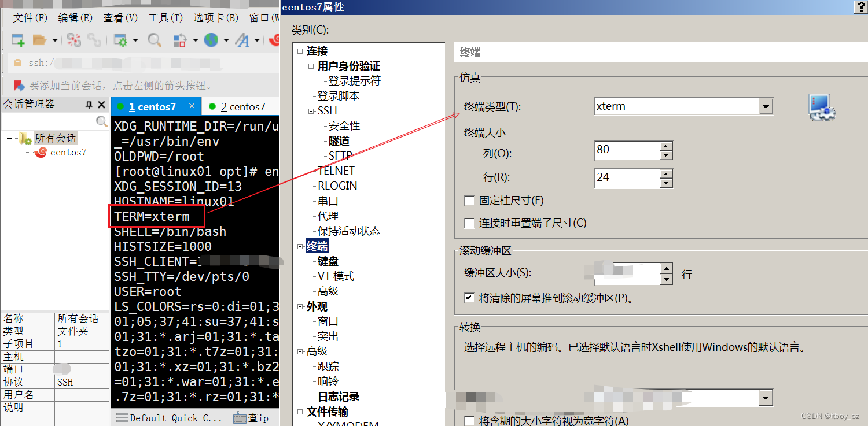This screenshot has width=868, height=426.
Task: Open the session Properties gear icon
Action: click(x=120, y=40)
